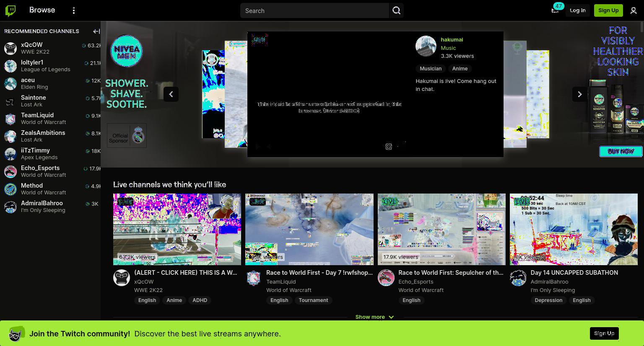Select the Anime tag on hakumai
This screenshot has width=644, height=346.
click(460, 69)
